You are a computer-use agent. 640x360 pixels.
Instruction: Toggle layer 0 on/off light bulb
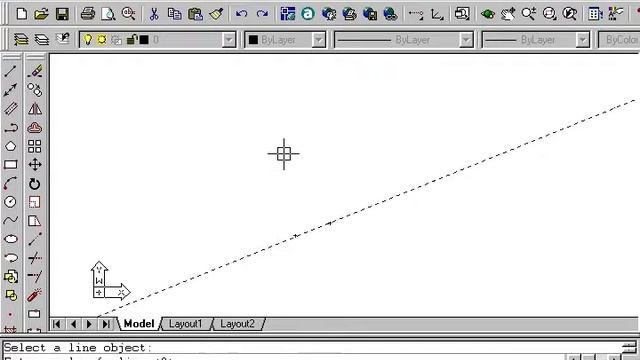tap(87, 40)
